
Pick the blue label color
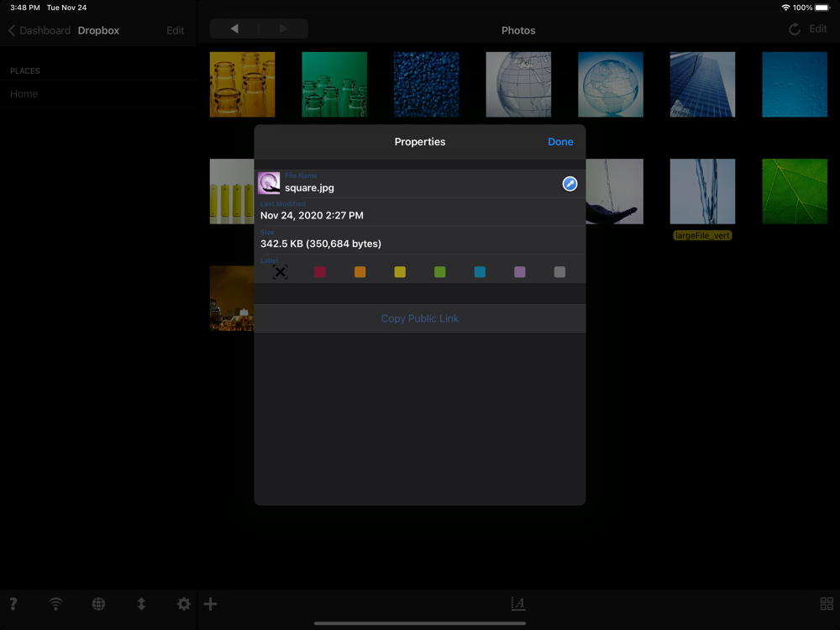[480, 272]
